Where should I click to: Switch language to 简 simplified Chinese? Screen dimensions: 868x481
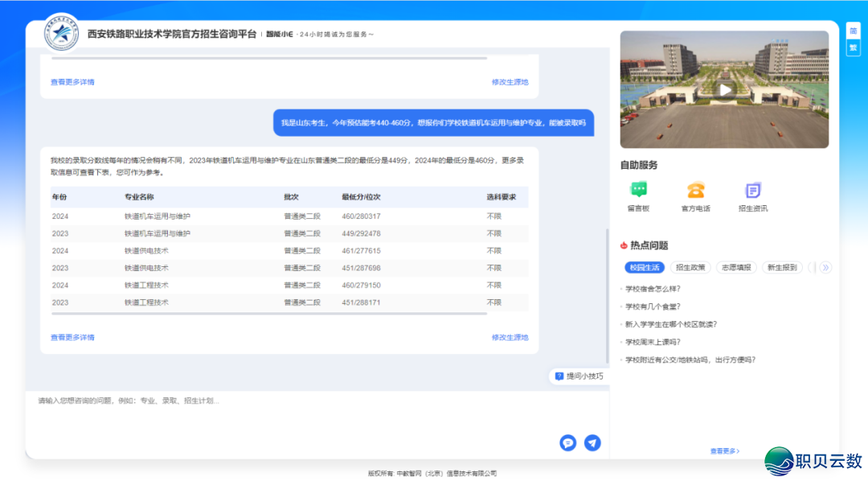click(x=853, y=31)
